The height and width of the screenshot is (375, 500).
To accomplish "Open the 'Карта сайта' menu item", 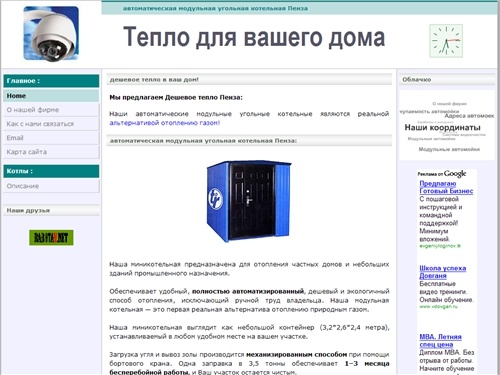I will tap(51, 152).
